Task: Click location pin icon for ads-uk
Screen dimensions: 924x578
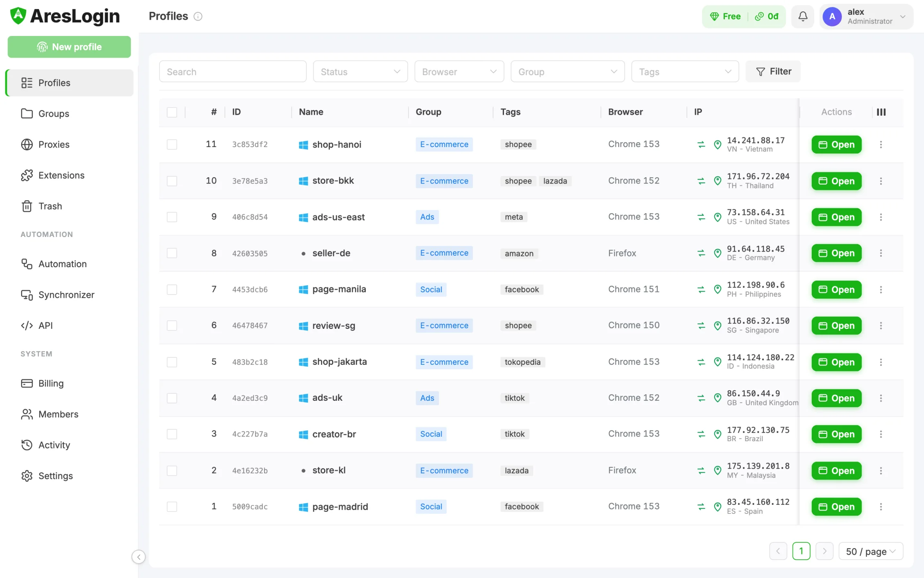Action: [717, 398]
